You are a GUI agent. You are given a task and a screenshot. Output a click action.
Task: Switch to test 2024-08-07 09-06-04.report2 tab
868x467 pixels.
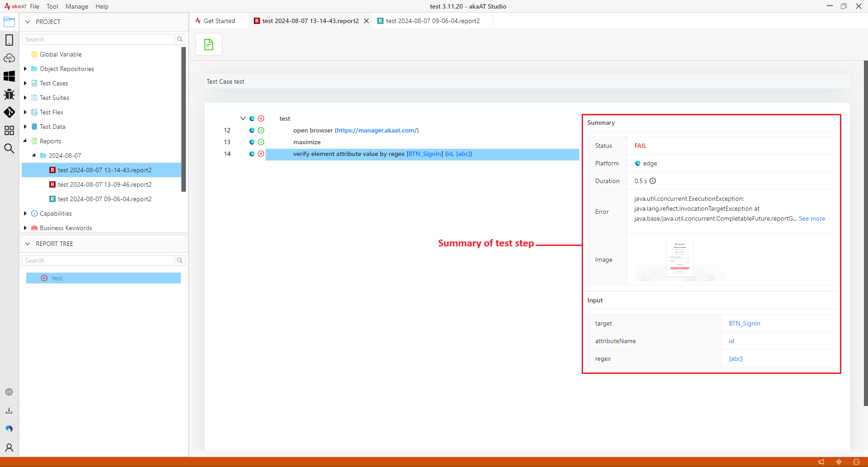pyautogui.click(x=433, y=21)
